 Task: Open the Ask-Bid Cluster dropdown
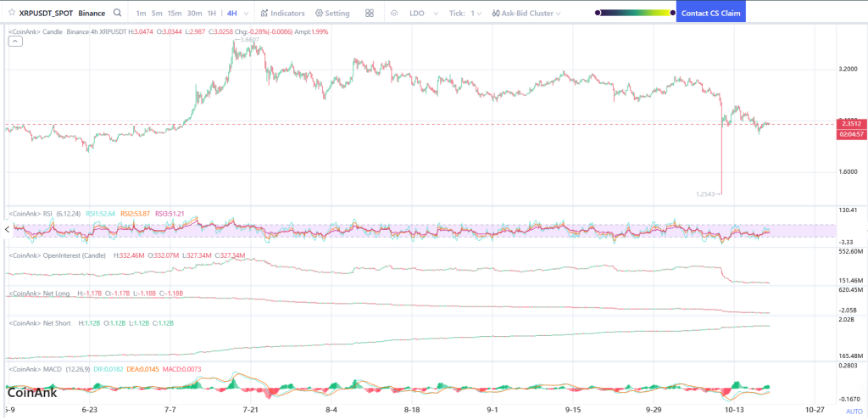click(526, 13)
